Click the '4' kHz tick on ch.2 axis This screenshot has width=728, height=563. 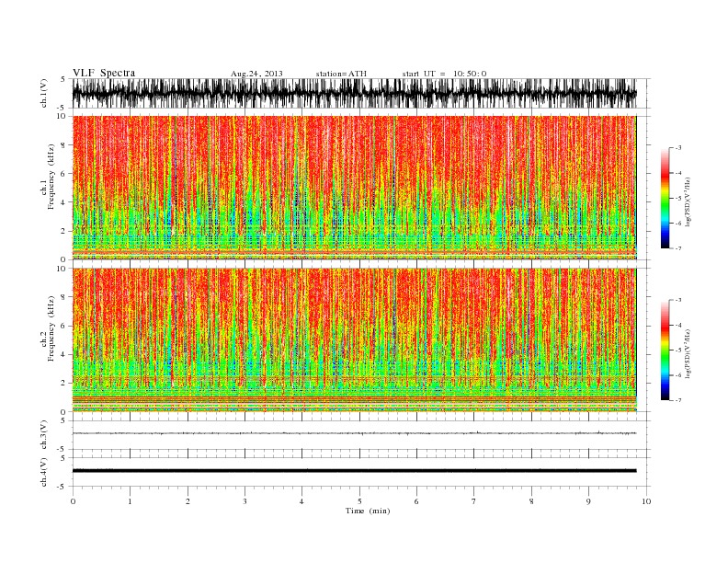click(x=63, y=354)
